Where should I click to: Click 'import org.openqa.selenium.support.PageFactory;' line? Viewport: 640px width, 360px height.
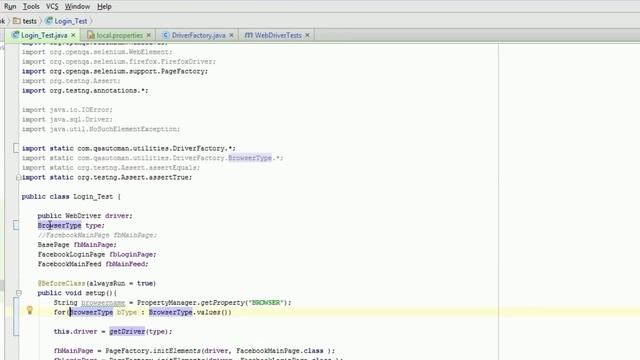pyautogui.click(x=115, y=71)
